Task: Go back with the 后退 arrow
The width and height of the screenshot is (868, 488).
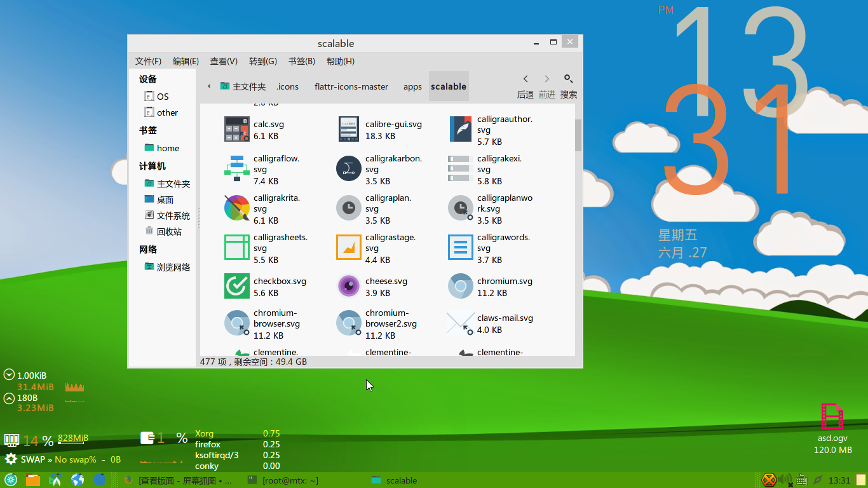Action: tap(526, 79)
